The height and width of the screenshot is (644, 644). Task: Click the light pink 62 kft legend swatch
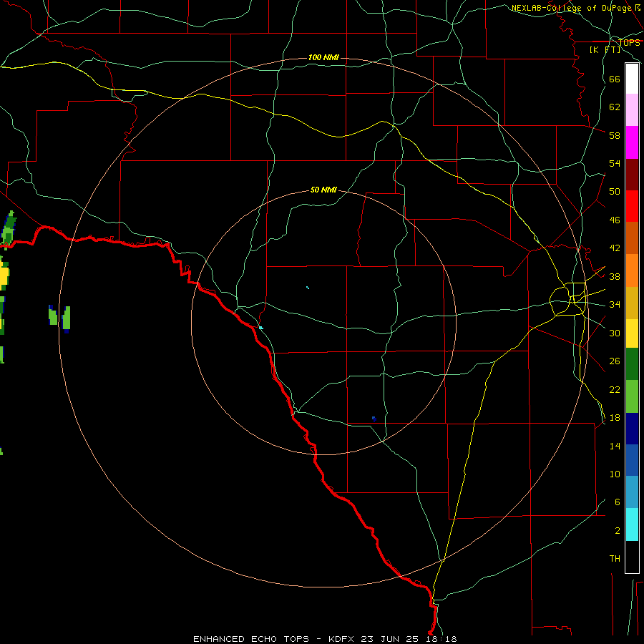632,110
